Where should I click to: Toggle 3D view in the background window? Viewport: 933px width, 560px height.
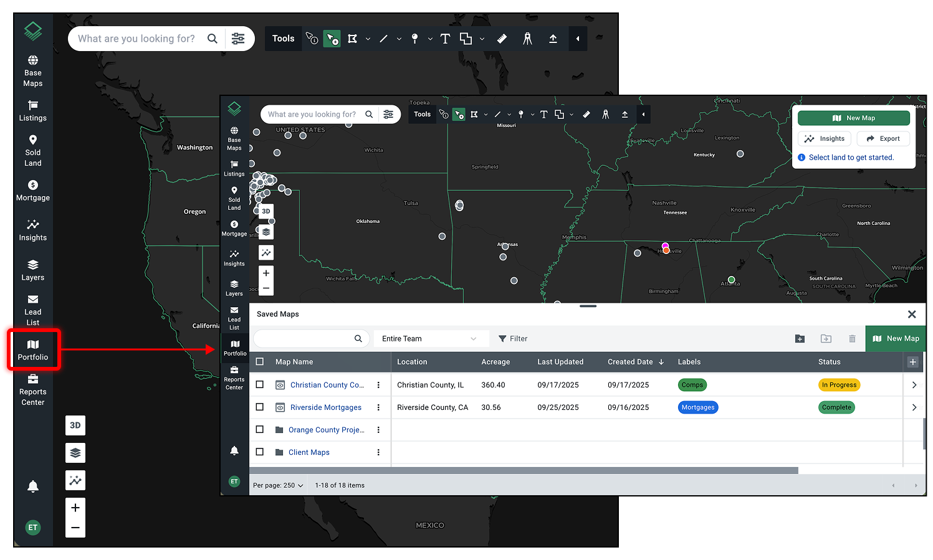click(x=75, y=425)
